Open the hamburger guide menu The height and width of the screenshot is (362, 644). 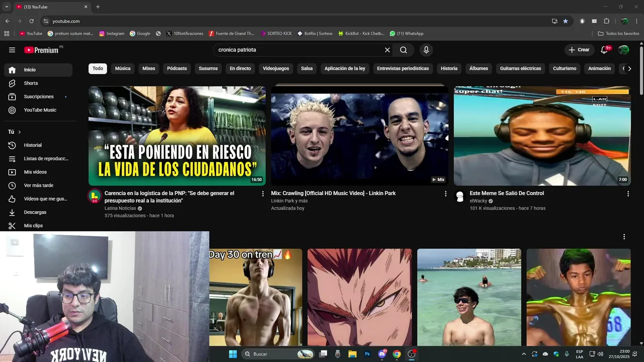coord(12,50)
